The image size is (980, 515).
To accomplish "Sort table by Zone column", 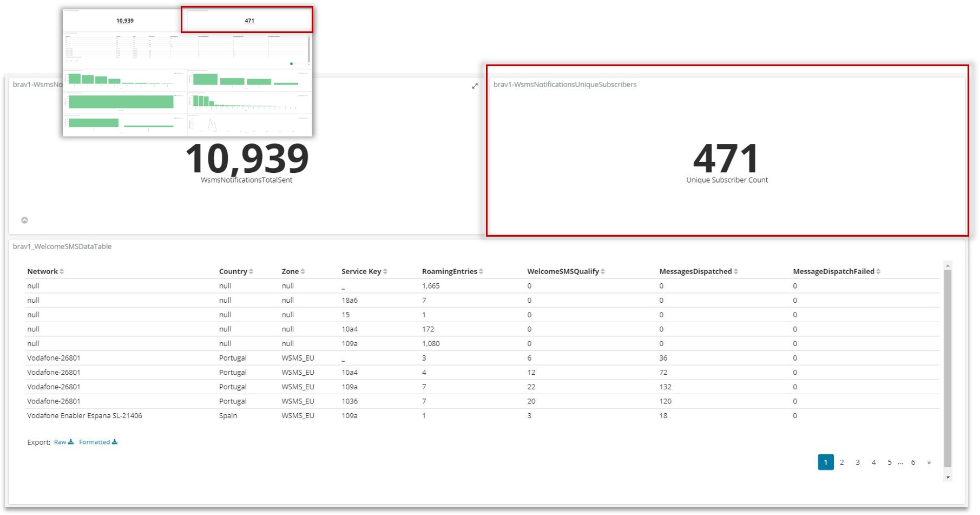I will point(302,272).
